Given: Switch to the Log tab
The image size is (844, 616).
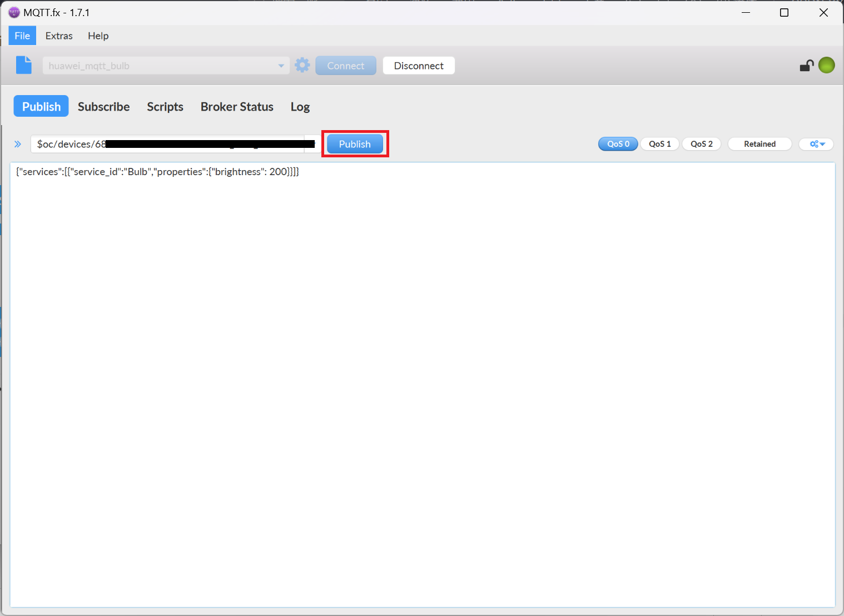Looking at the screenshot, I should (300, 106).
